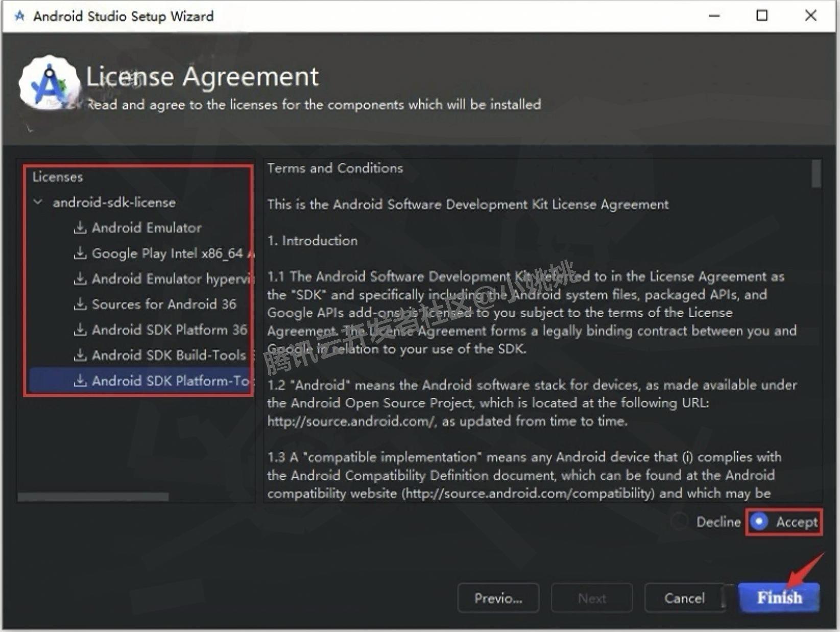
Task: Click the Android SDK Build-Tools download icon
Action: pos(80,355)
